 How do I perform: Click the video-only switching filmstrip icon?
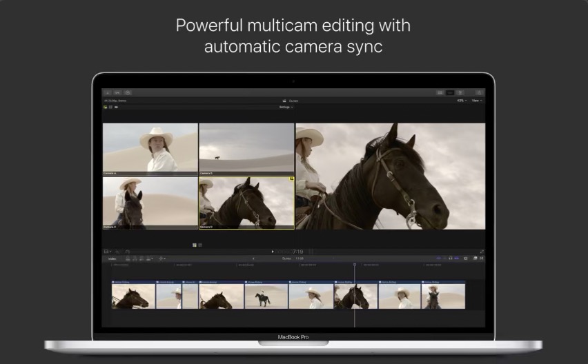[x=110, y=108]
